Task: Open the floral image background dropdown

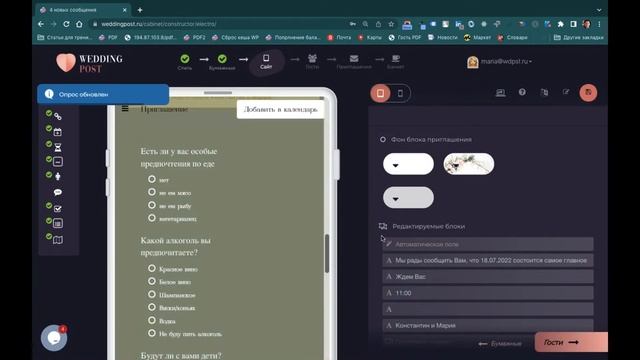Action: coord(469,164)
